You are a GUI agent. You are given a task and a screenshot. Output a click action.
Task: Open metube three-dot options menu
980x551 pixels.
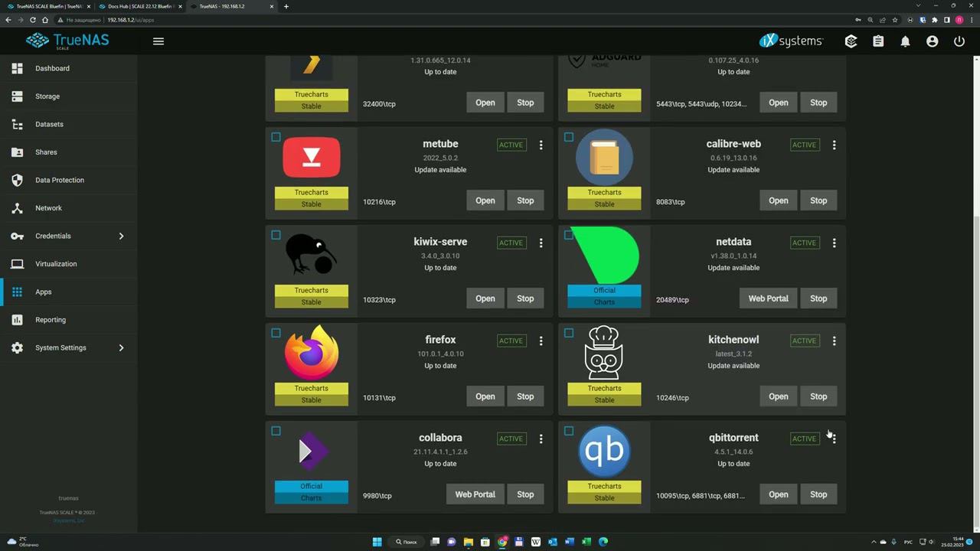pyautogui.click(x=541, y=145)
